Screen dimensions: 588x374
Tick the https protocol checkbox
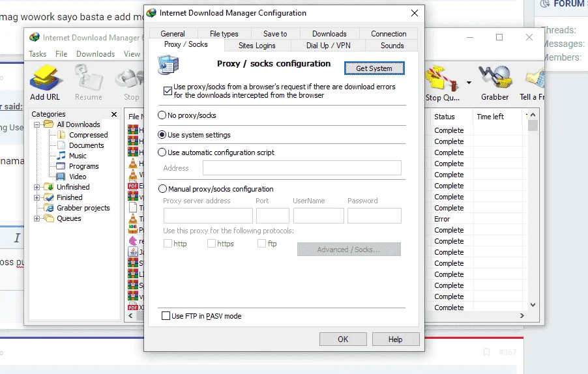[211, 244]
